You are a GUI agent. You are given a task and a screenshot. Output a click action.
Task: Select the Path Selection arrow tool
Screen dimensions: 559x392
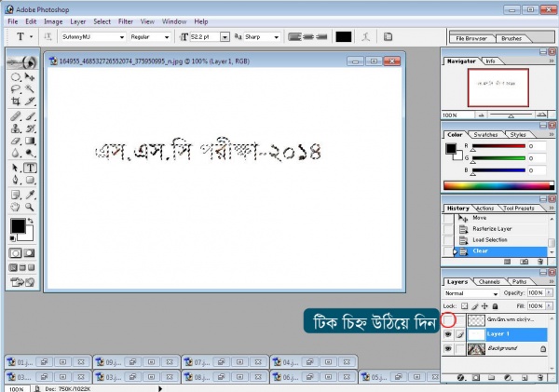(x=15, y=168)
